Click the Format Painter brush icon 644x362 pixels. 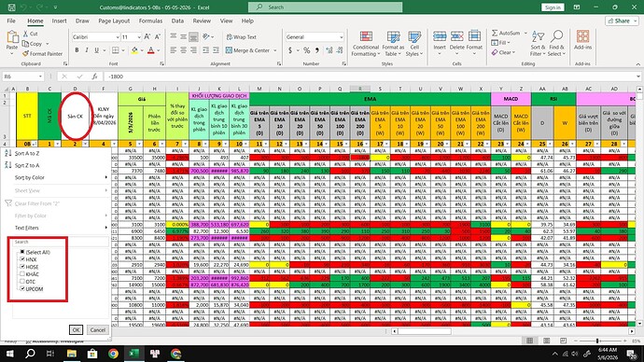coord(25,53)
